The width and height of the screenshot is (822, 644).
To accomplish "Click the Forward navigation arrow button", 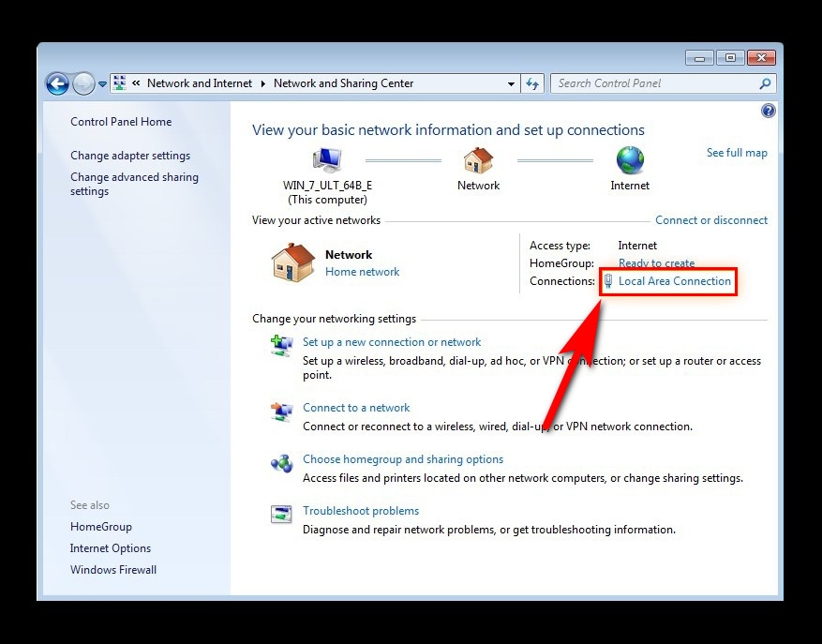I will 83,83.
